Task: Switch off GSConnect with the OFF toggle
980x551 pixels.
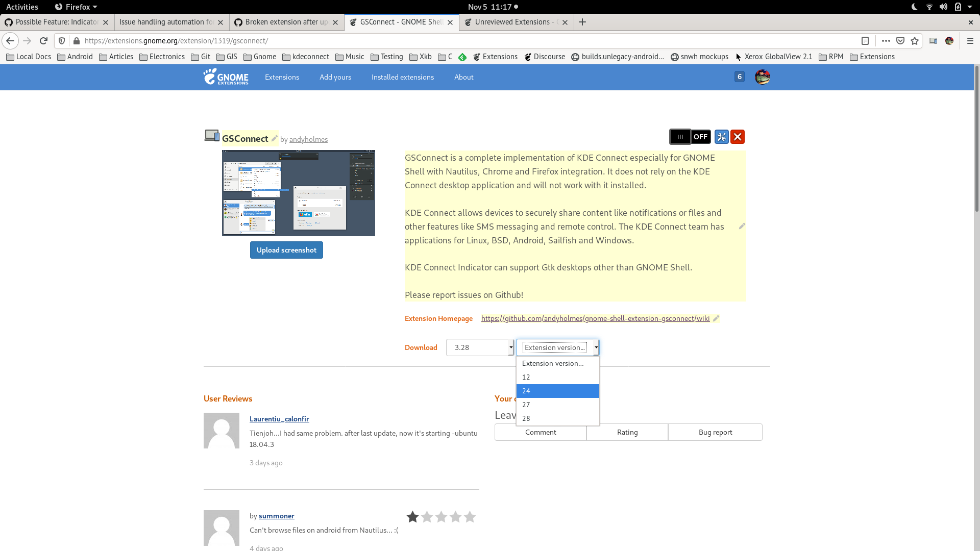Action: pos(700,137)
